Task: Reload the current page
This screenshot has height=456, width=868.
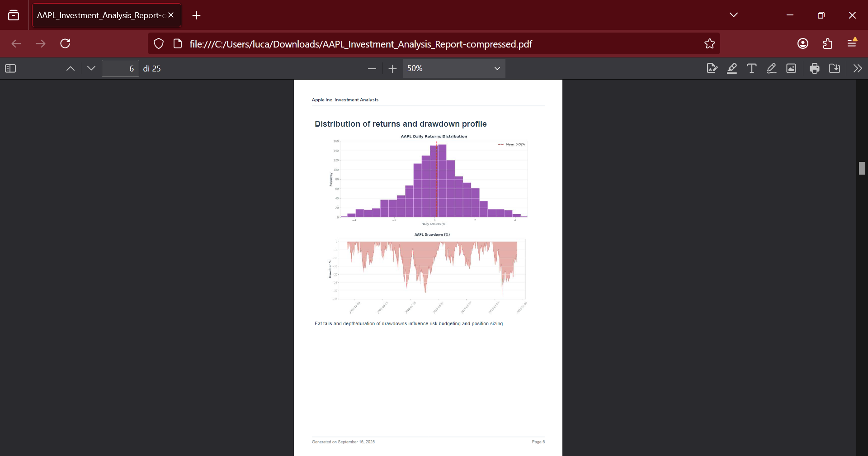Action: (66, 43)
